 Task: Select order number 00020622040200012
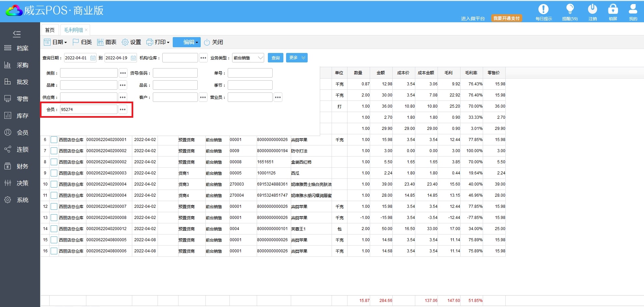[x=107, y=229]
